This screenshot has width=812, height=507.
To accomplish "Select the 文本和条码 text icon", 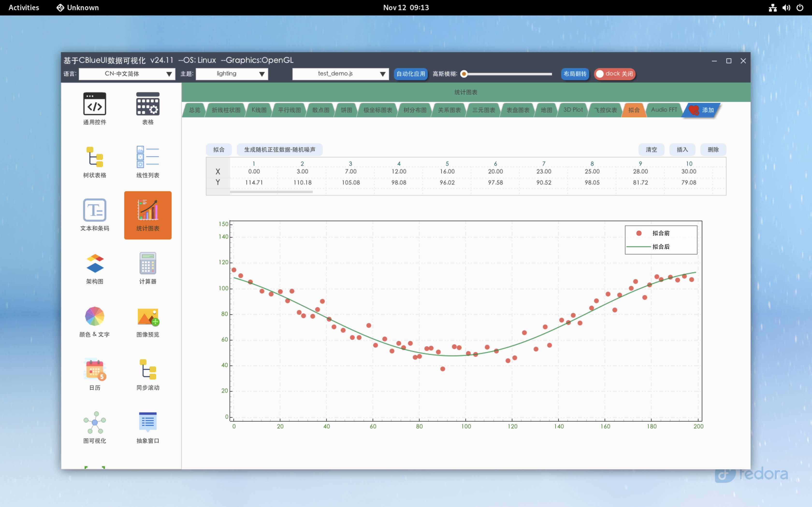I will (x=95, y=210).
